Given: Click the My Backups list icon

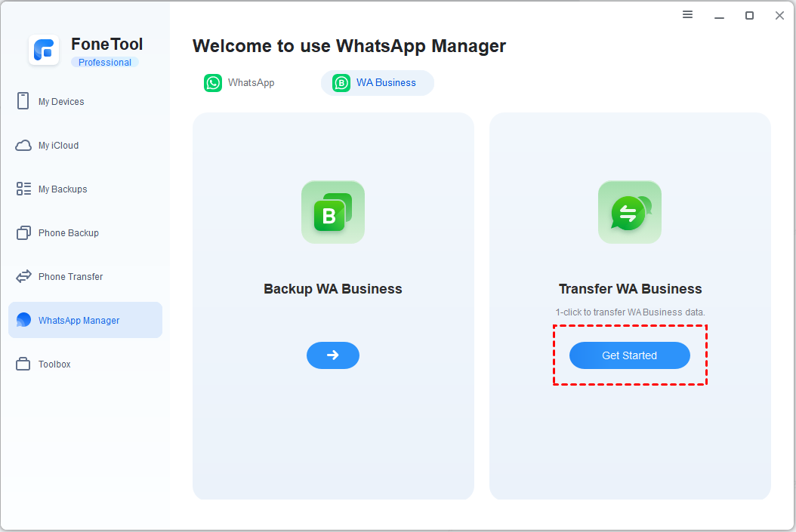Looking at the screenshot, I should pyautogui.click(x=23, y=189).
